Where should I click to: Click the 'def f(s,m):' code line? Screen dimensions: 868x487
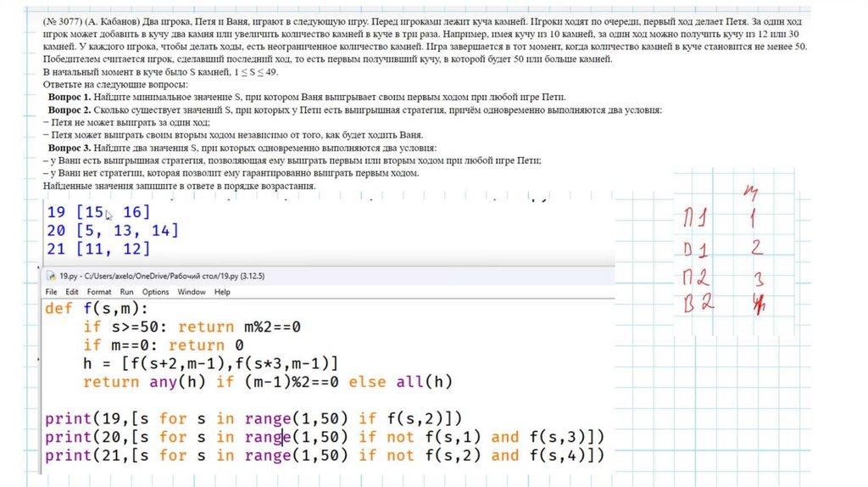coord(97,308)
